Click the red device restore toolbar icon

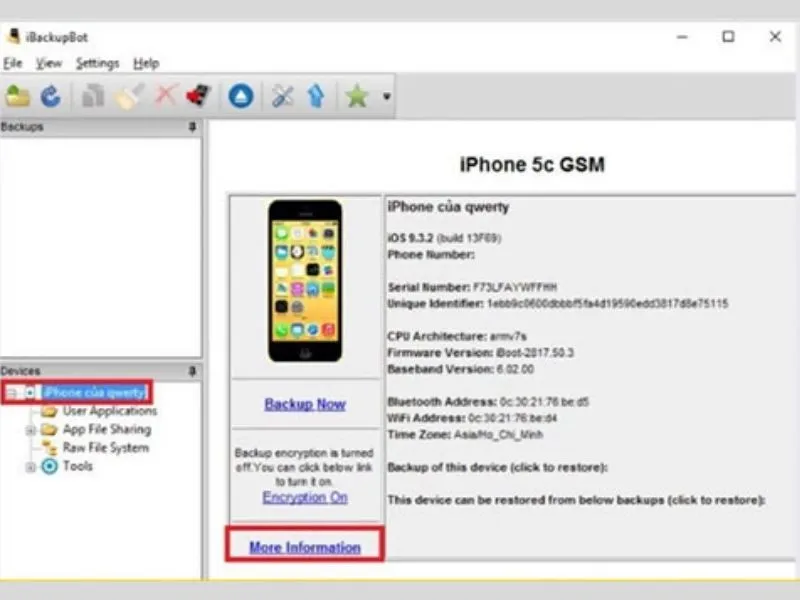199,95
